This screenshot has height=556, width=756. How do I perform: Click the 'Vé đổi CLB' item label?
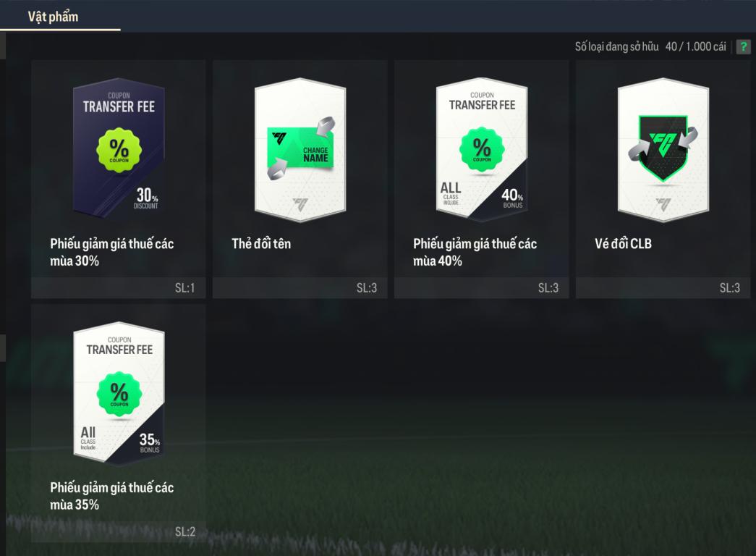(x=623, y=244)
